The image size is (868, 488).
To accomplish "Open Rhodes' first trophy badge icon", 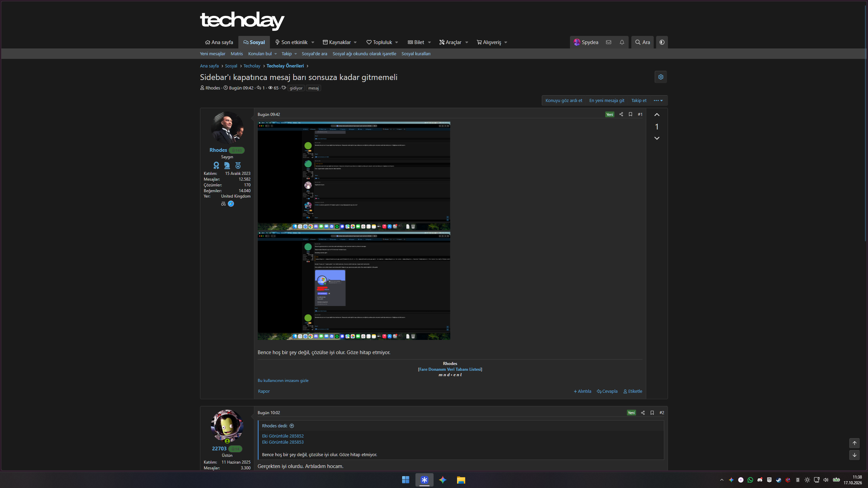I will click(x=216, y=165).
